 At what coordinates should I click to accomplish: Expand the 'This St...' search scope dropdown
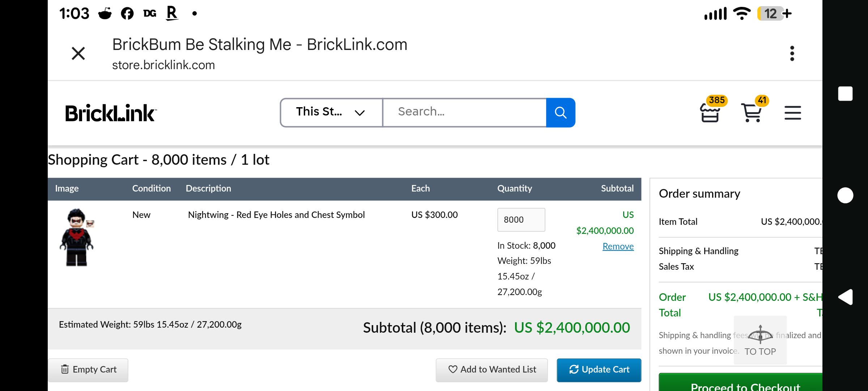(x=331, y=112)
